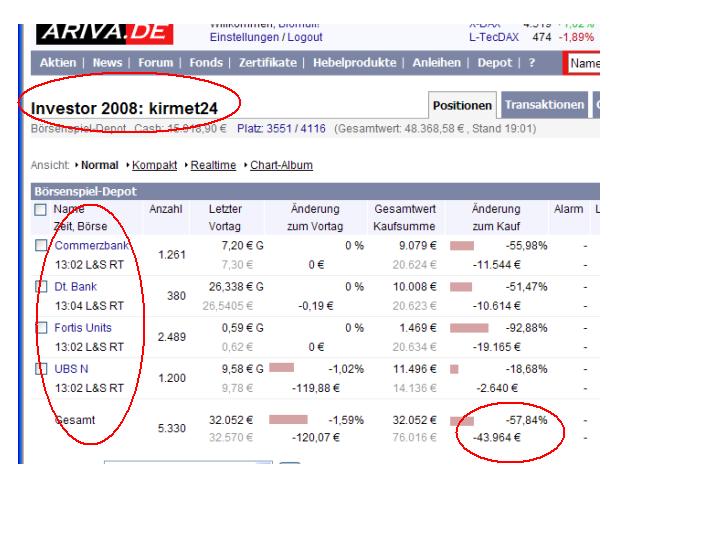Click the Gesamt daily change bar -1,59%
Screen dimensions: 720x540
(x=288, y=419)
